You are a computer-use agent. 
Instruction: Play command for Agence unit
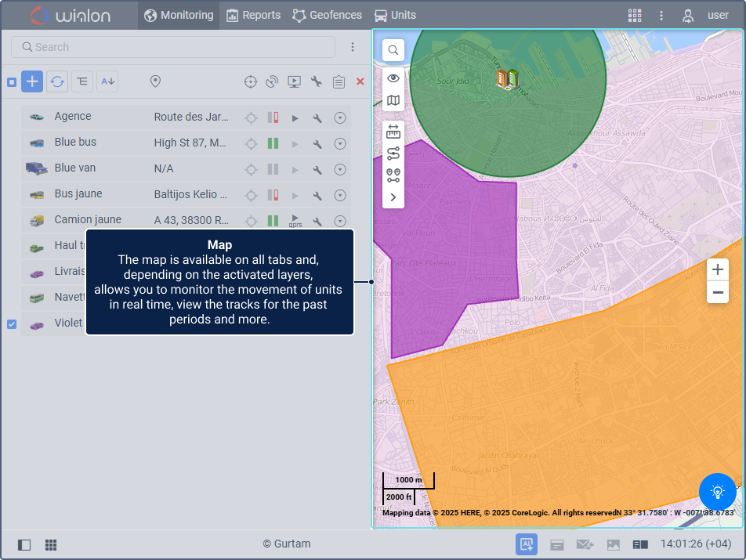(x=295, y=118)
